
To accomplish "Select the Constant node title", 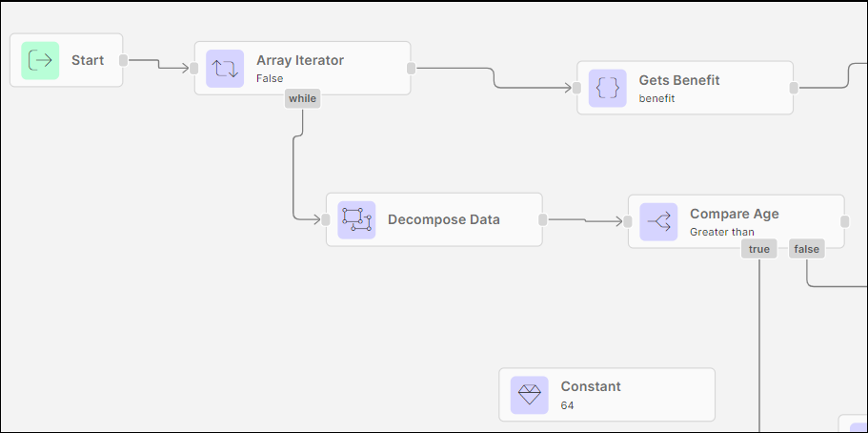I will point(591,386).
